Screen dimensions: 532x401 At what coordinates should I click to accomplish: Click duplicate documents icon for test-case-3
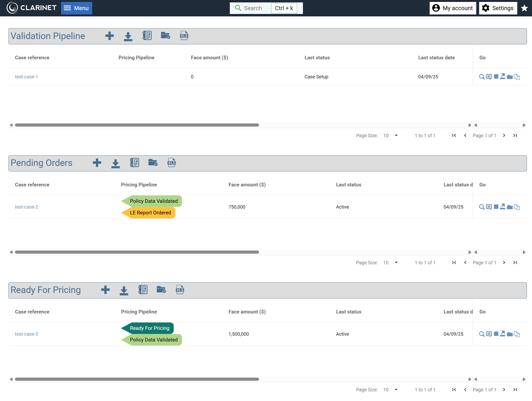click(x=517, y=334)
